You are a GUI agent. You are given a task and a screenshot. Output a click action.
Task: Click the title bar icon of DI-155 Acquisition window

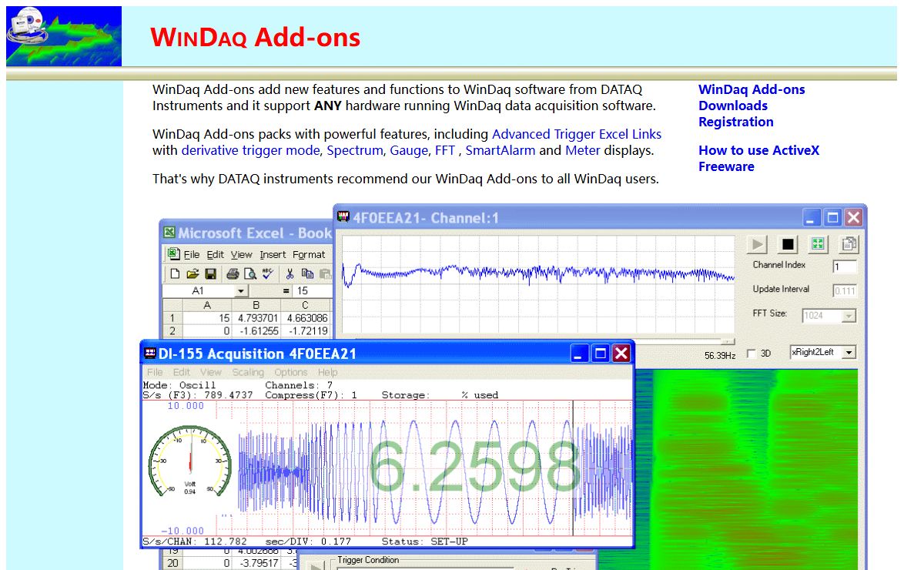150,354
